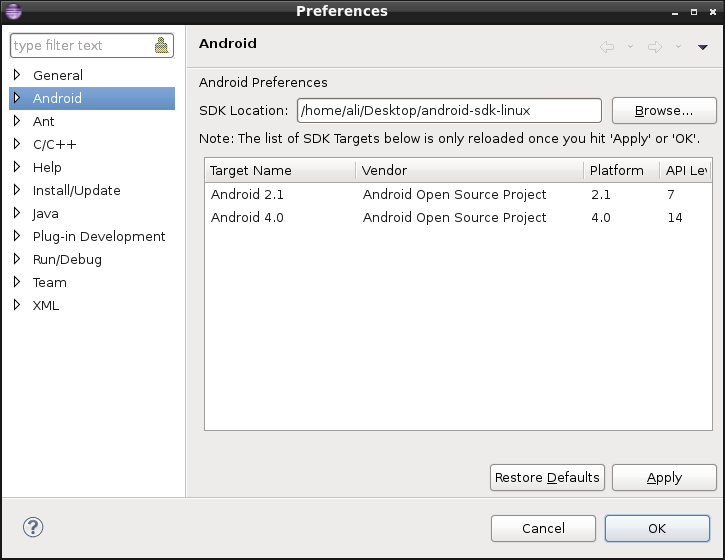This screenshot has width=725, height=560.
Task: Click the Apply button
Action: click(664, 477)
